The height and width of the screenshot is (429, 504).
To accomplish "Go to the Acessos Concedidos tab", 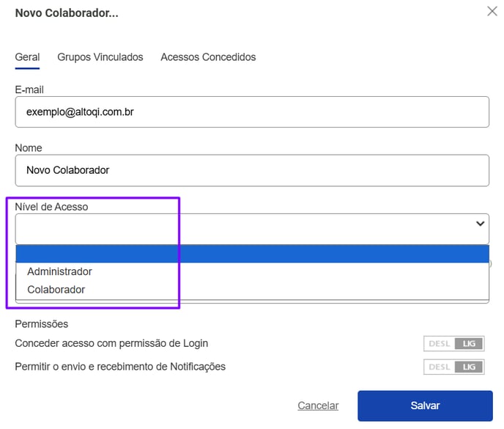I will 208,57.
